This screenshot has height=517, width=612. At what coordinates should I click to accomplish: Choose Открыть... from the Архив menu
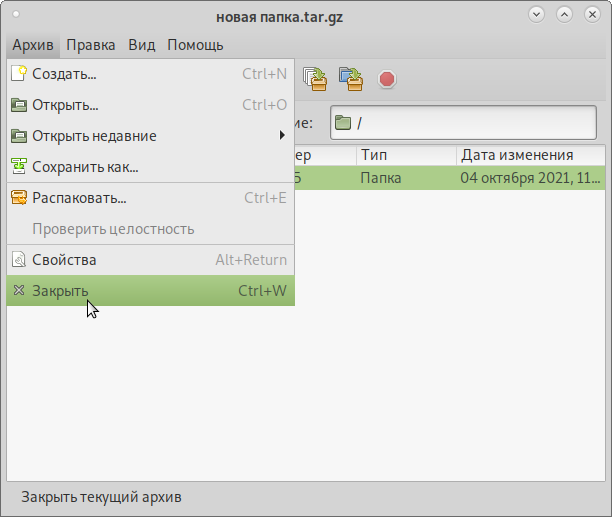tap(65, 105)
